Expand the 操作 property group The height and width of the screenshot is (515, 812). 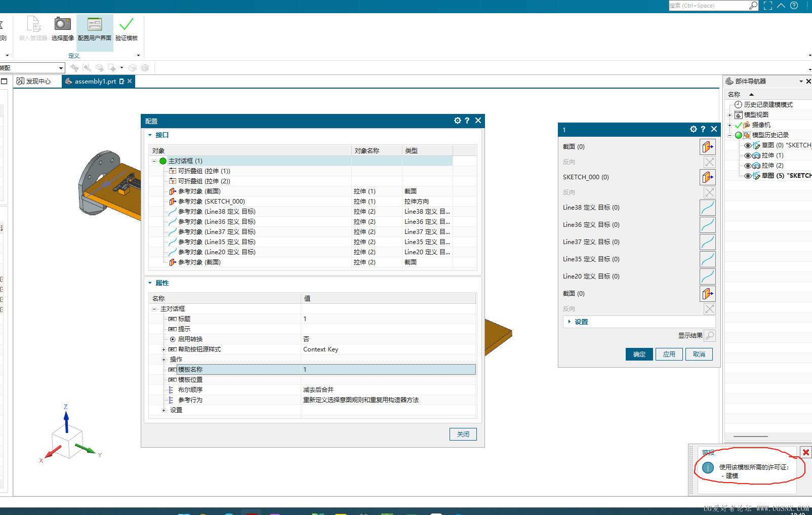[x=164, y=360]
